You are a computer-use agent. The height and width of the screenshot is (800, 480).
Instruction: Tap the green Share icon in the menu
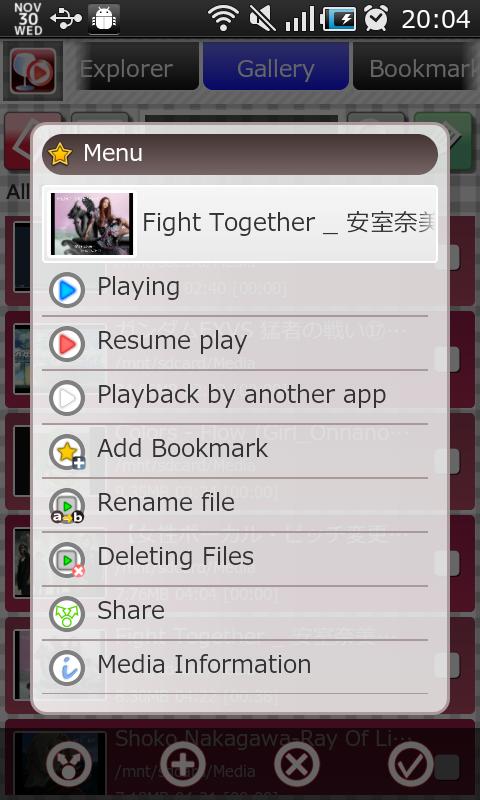67,614
